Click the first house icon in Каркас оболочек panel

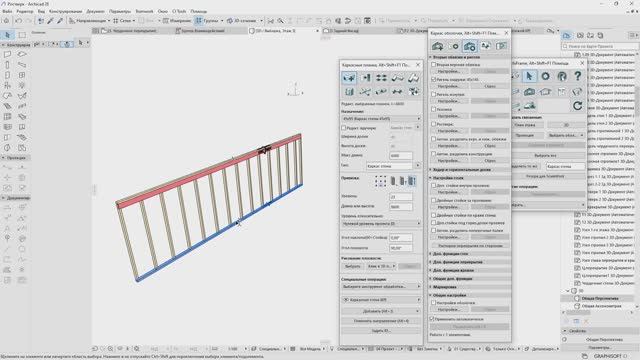tap(438, 46)
